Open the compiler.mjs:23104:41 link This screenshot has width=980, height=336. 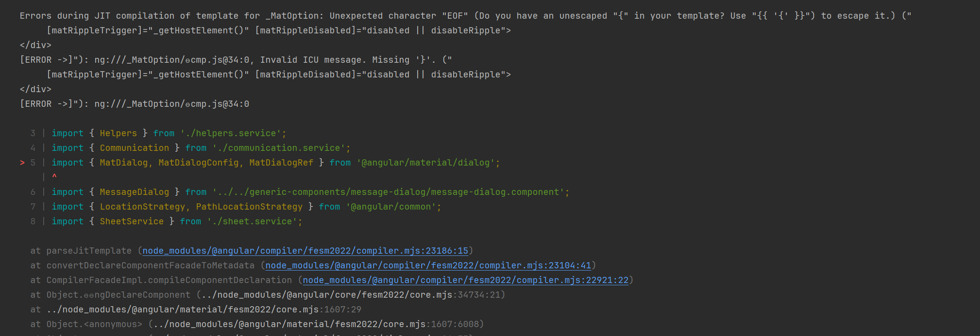pyautogui.click(x=428, y=265)
